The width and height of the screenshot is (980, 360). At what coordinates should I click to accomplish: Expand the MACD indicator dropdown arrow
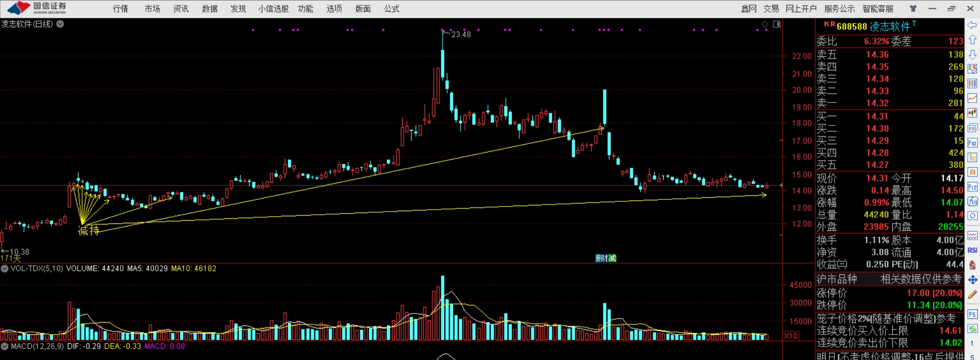pos(5,346)
